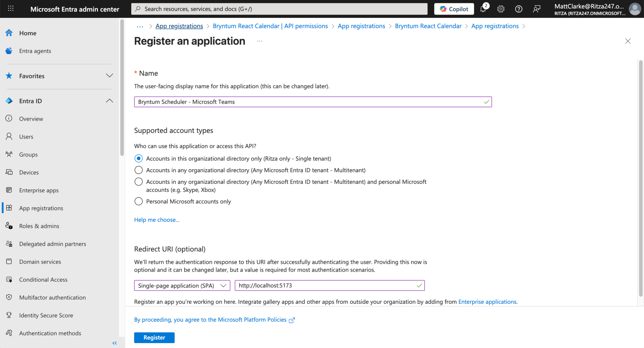Open the notifications bell icon
This screenshot has height=348, width=644.
pos(483,9)
